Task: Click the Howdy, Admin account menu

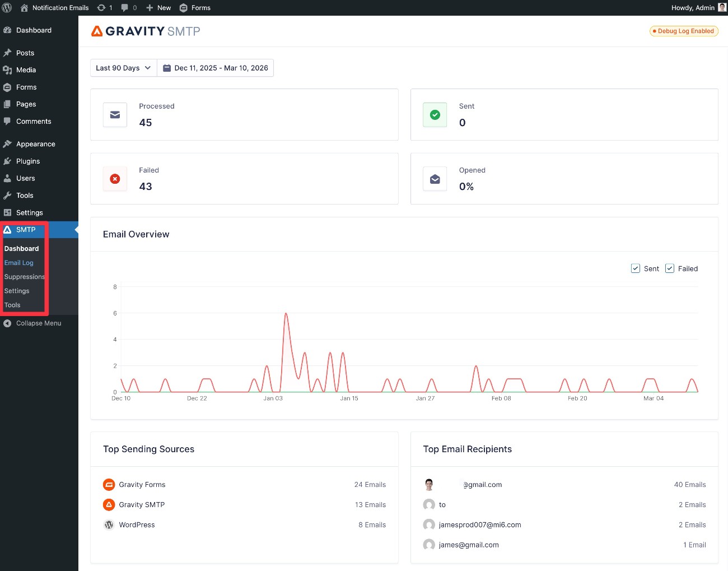Action: [698, 8]
